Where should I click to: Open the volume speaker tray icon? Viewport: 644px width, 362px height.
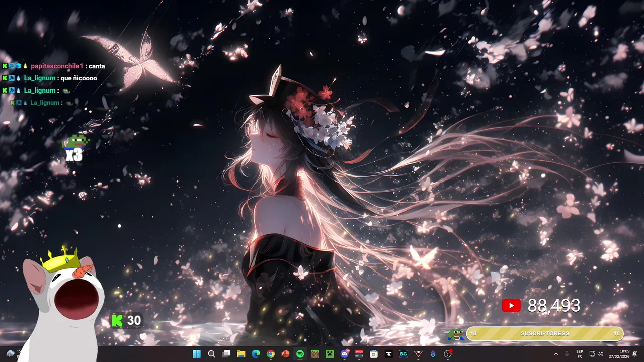(x=600, y=354)
